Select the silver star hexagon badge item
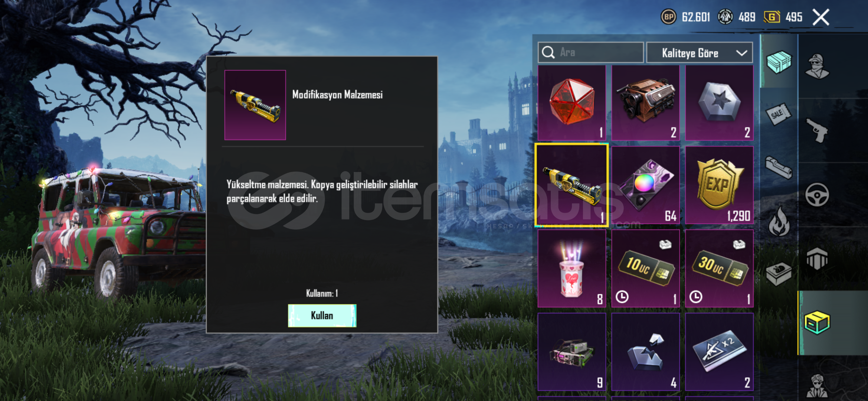The height and width of the screenshot is (401, 868). [719, 103]
